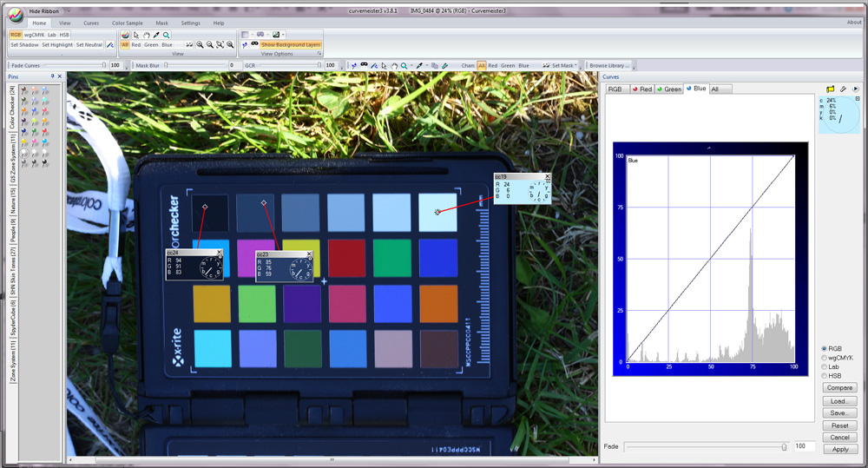Click the copy icon in the lower toolbar
The width and height of the screenshot is (868, 468).
pos(435,65)
